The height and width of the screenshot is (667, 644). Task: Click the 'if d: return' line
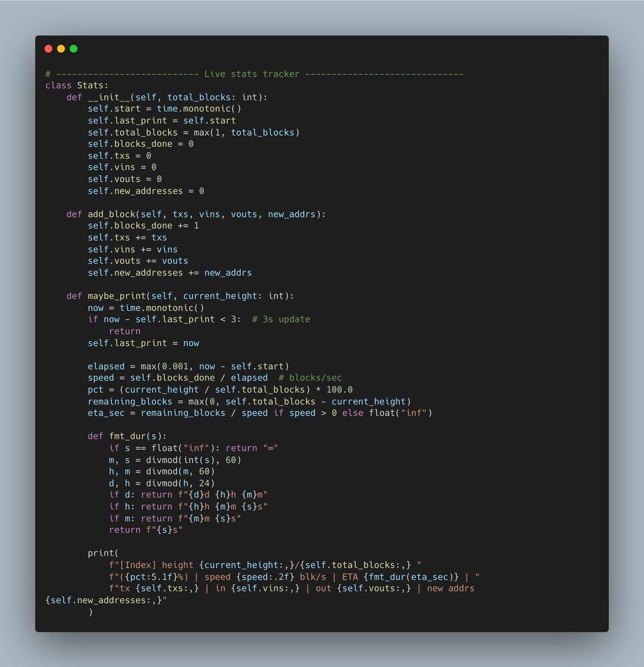[189, 495]
